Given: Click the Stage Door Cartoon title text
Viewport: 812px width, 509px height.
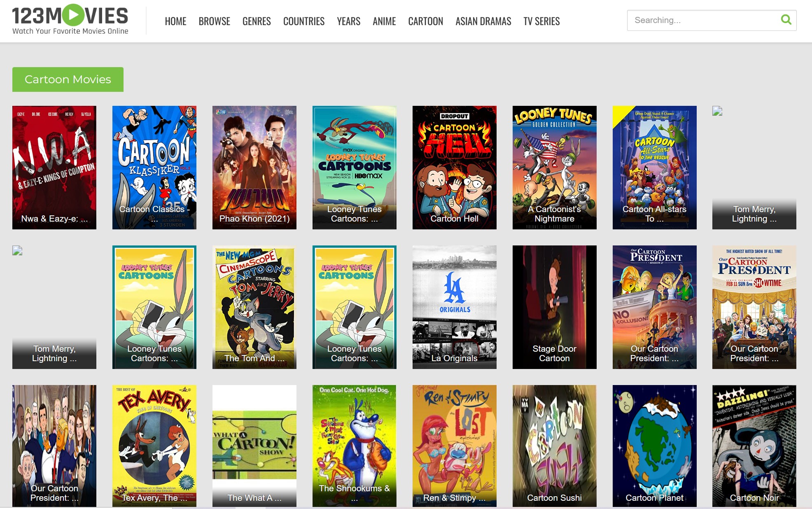Looking at the screenshot, I should click(555, 353).
